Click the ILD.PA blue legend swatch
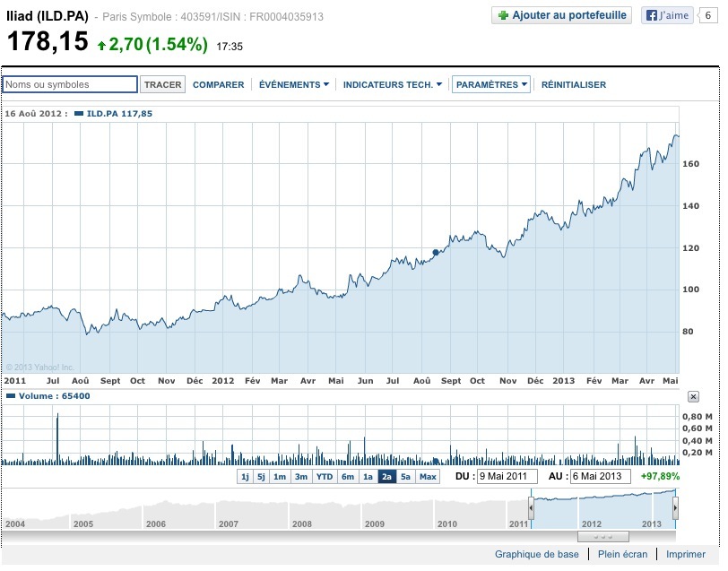Viewport: 728px width, 571px height. (79, 114)
